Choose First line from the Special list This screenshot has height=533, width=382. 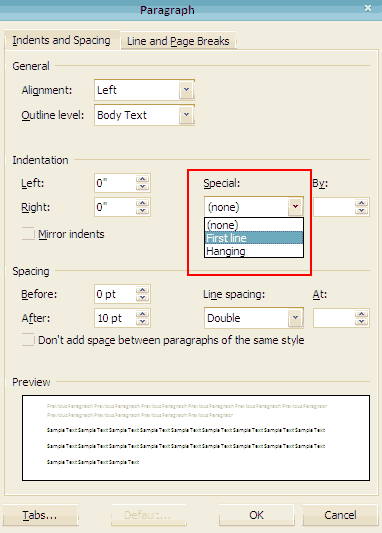click(x=254, y=238)
